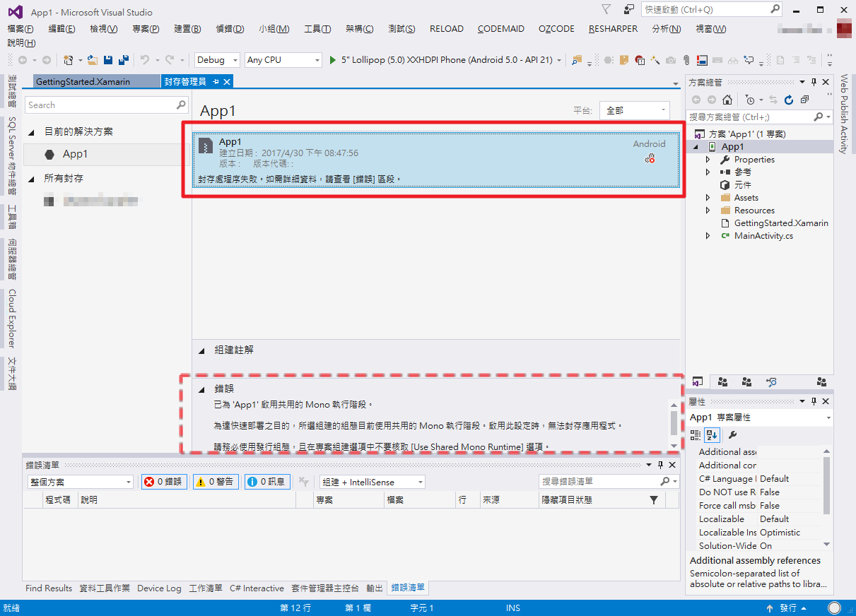This screenshot has width=856, height=616.
Task: Switch to the C# Interactive tab
Action: pos(257,588)
